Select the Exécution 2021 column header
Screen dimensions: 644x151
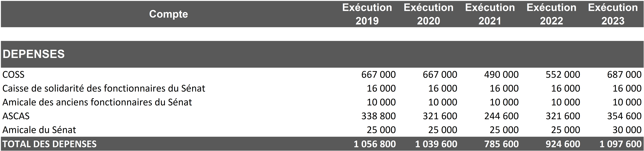click(490, 14)
